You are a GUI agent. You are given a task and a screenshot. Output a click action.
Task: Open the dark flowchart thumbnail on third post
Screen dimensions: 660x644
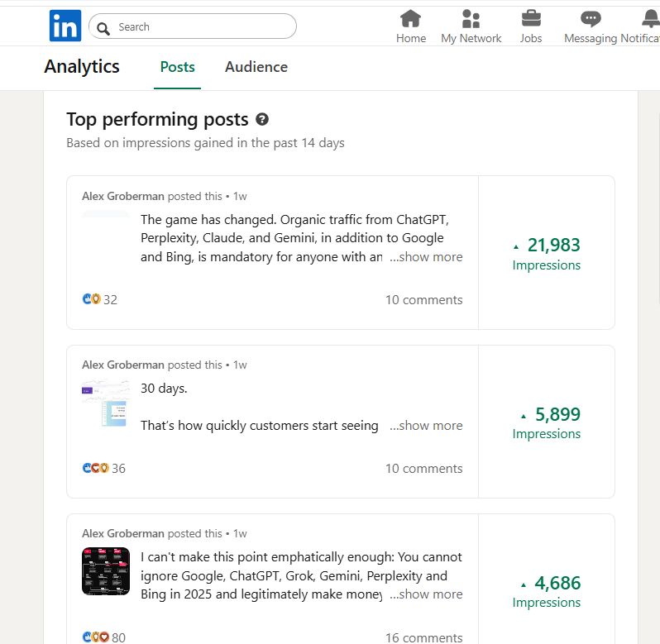106,571
